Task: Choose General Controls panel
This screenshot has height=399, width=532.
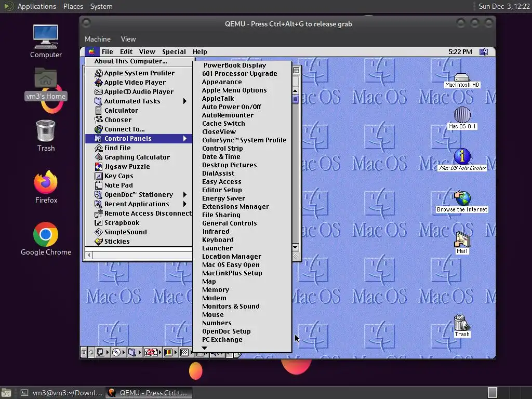Action: pyautogui.click(x=242, y=223)
